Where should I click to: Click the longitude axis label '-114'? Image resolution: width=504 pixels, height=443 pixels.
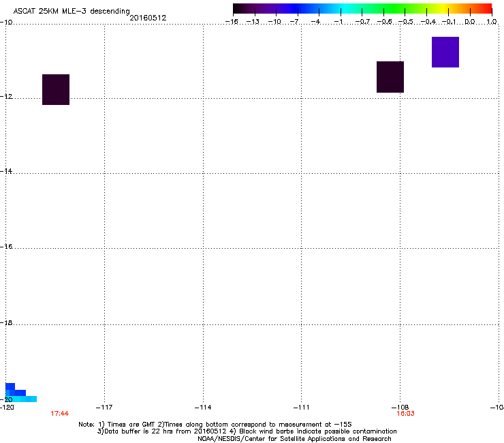[203, 408]
